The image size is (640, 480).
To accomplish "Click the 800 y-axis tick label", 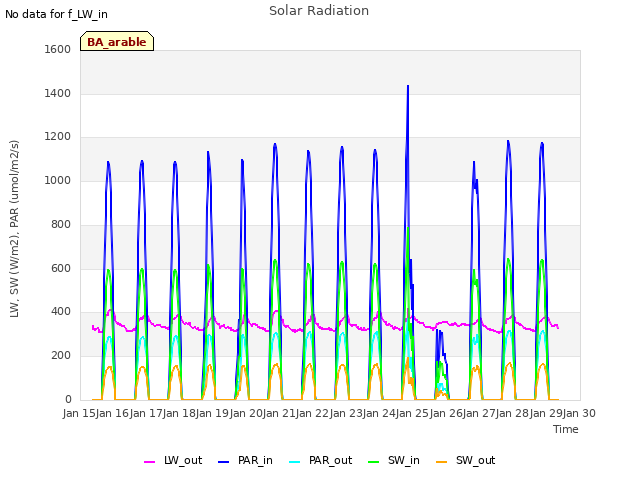I will point(61,224).
